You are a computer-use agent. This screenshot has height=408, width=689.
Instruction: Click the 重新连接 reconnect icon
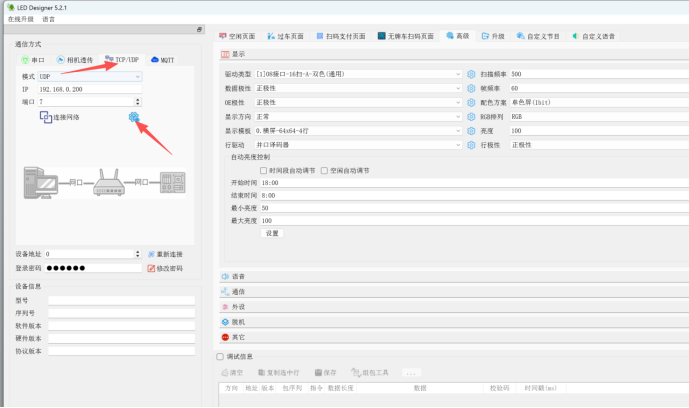151,254
